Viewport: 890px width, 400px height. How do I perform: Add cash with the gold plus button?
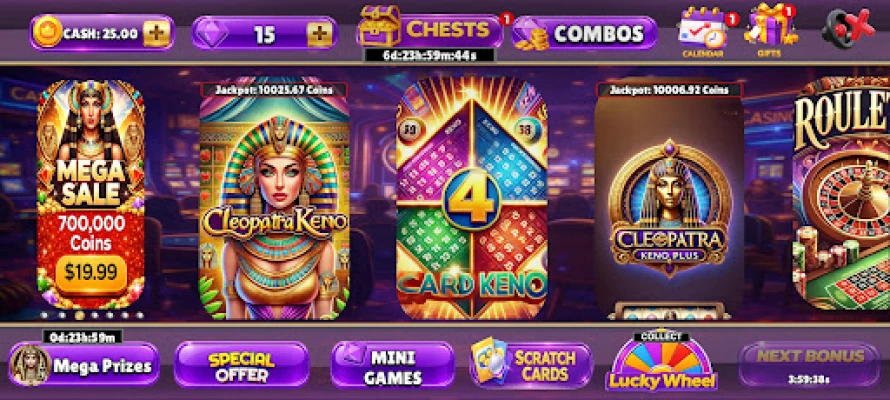pos(156,33)
